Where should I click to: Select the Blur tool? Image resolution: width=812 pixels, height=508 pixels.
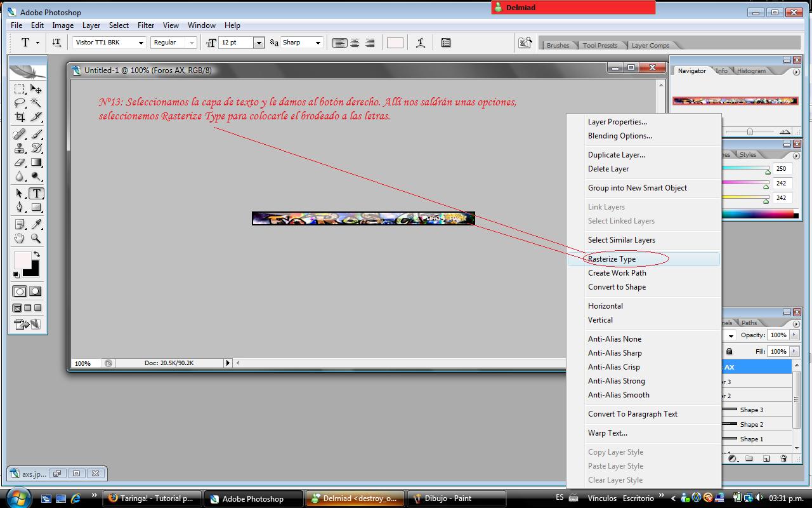coord(20,177)
